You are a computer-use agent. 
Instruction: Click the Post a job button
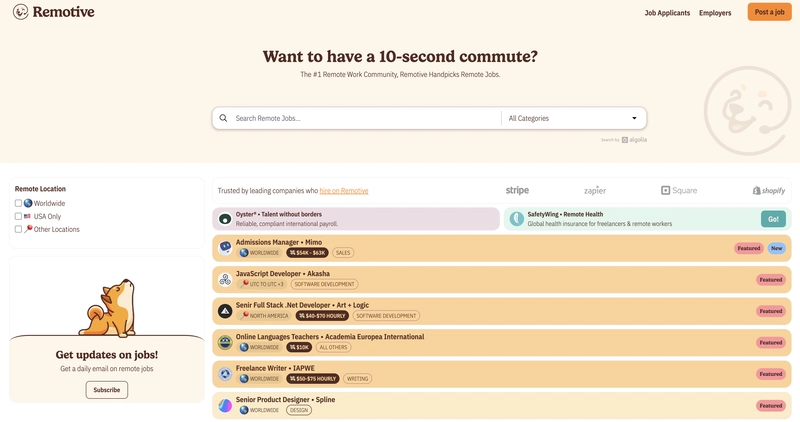tap(769, 12)
